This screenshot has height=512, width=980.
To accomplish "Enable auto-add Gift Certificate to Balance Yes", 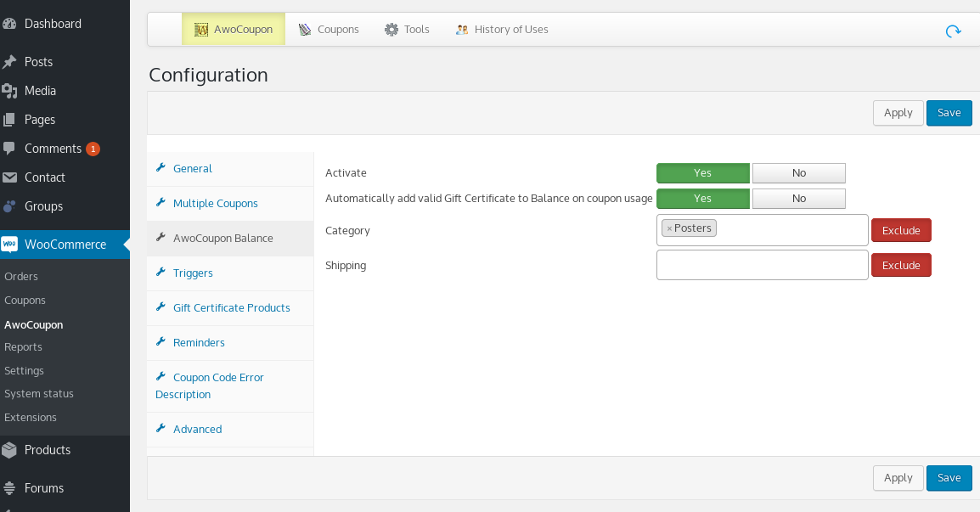I will tap(702, 199).
